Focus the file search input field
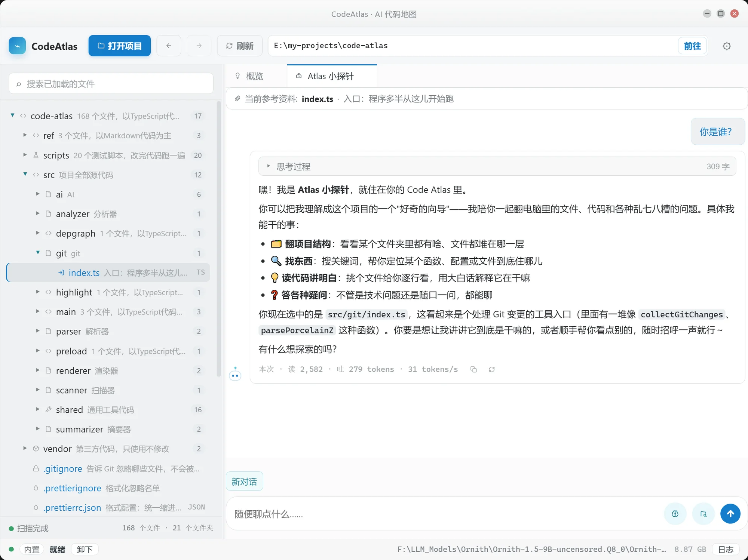The width and height of the screenshot is (748, 560). [111, 84]
